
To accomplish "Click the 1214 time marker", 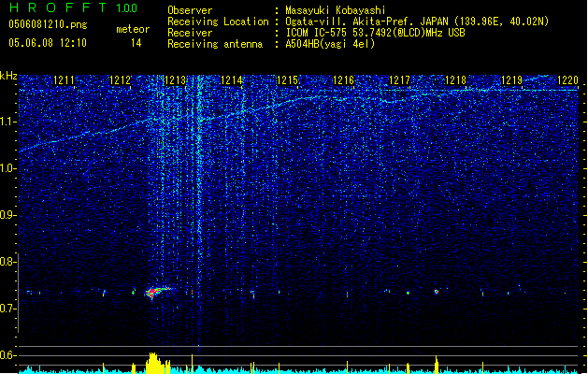I will [232, 80].
